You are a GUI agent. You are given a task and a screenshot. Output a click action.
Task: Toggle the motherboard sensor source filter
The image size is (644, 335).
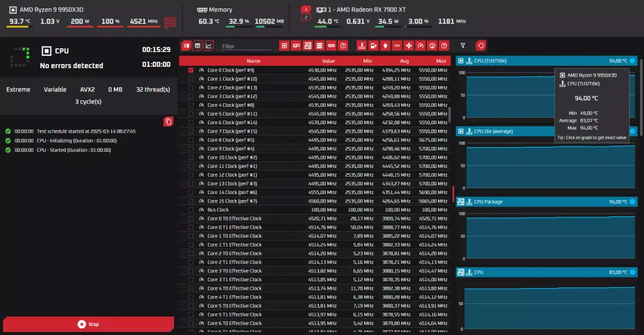click(308, 45)
